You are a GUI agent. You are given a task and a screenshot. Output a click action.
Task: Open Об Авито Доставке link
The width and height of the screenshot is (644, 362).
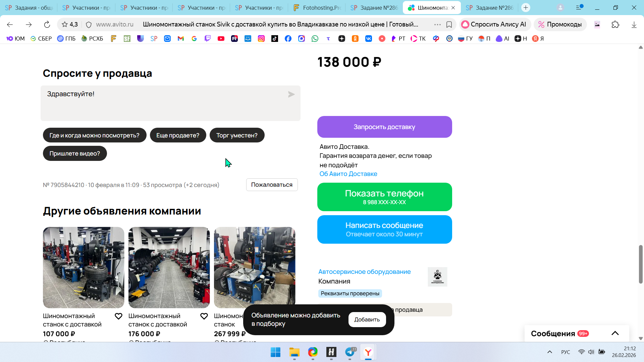coord(348,174)
